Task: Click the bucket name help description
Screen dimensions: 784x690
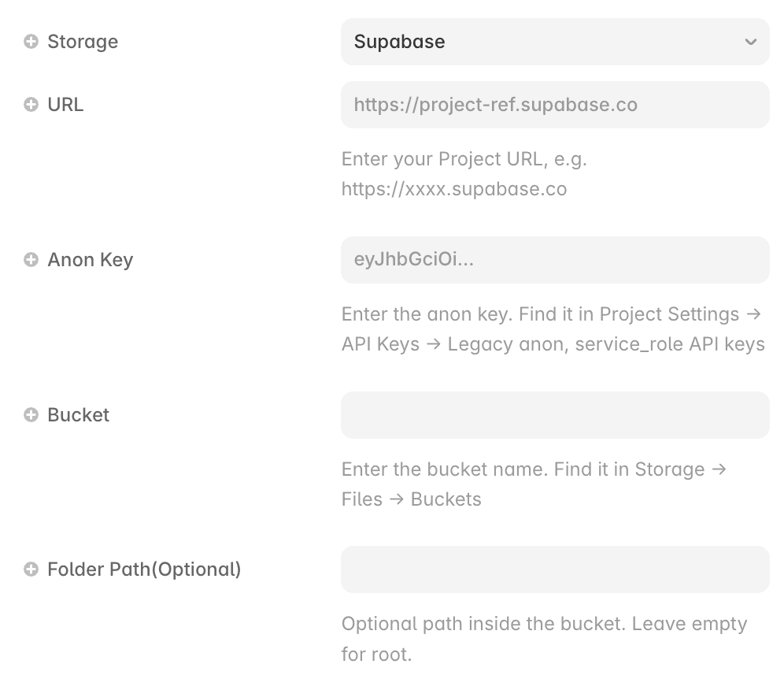Action: 534,484
